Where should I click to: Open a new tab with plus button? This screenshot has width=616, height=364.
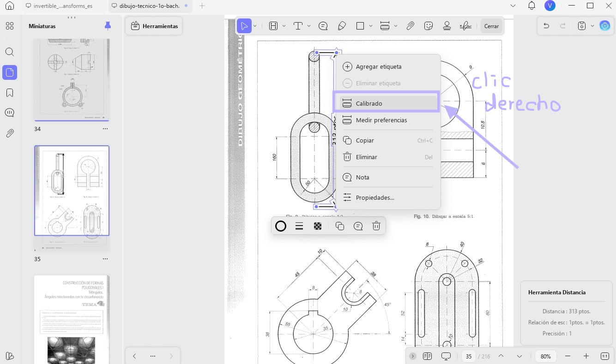202,6
